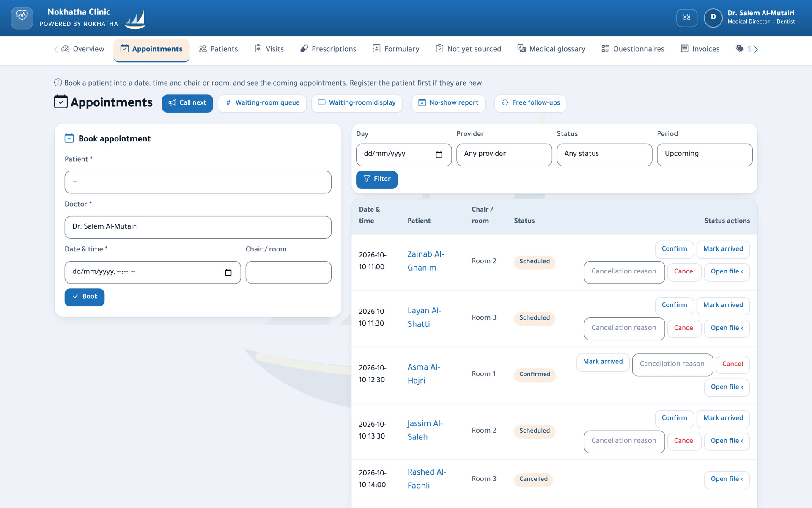The width and height of the screenshot is (812, 508).
Task: Mark Asma Al-Hajri as arrived
Action: click(603, 362)
